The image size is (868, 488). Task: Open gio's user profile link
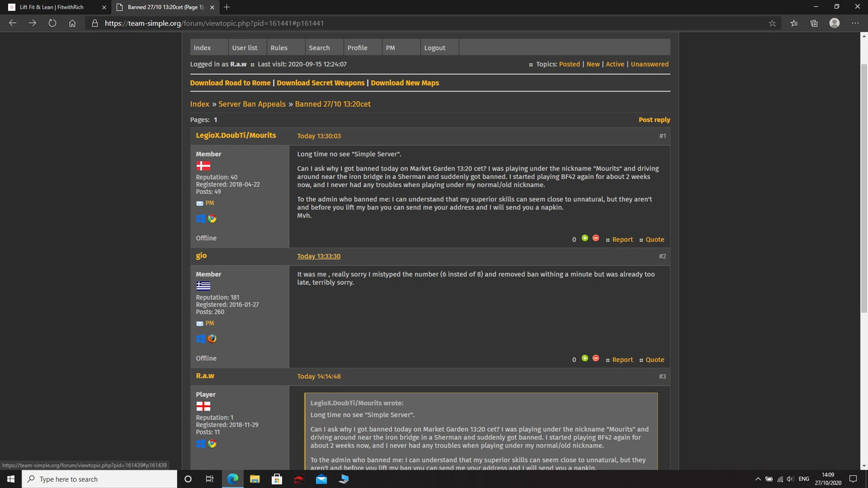pos(201,256)
